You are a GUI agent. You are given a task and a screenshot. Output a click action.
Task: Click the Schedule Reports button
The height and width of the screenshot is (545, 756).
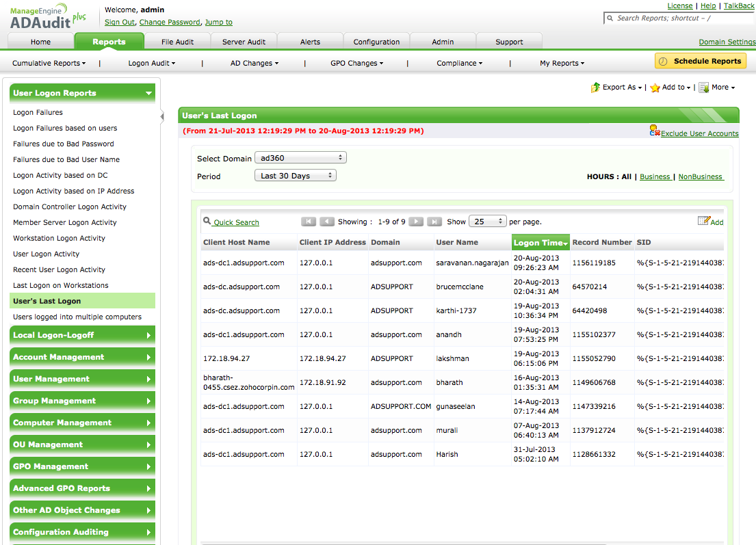(700, 61)
